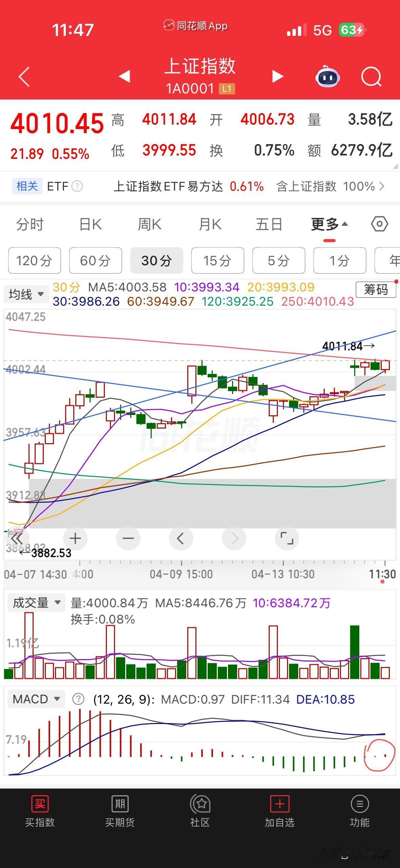The width and height of the screenshot is (400, 868).
Task: Tap the DIFF:11.34 value
Action: pos(260,700)
